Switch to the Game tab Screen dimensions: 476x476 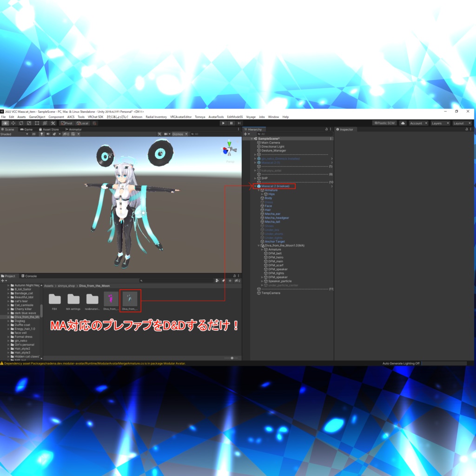(x=26, y=129)
